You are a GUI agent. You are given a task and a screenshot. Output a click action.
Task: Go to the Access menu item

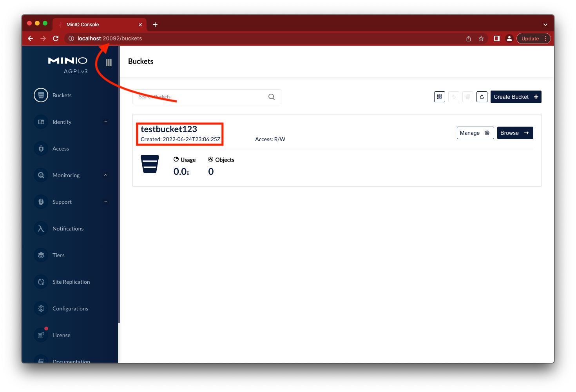tap(61, 149)
